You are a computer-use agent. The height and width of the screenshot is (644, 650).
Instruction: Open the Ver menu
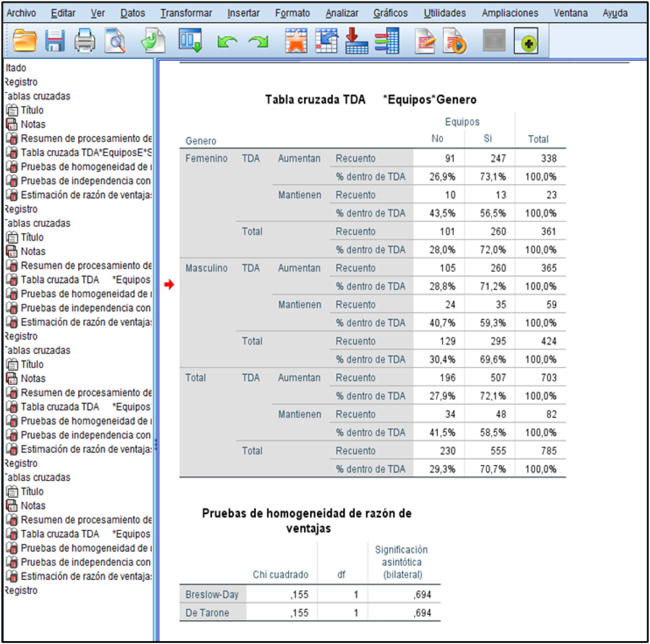[98, 13]
